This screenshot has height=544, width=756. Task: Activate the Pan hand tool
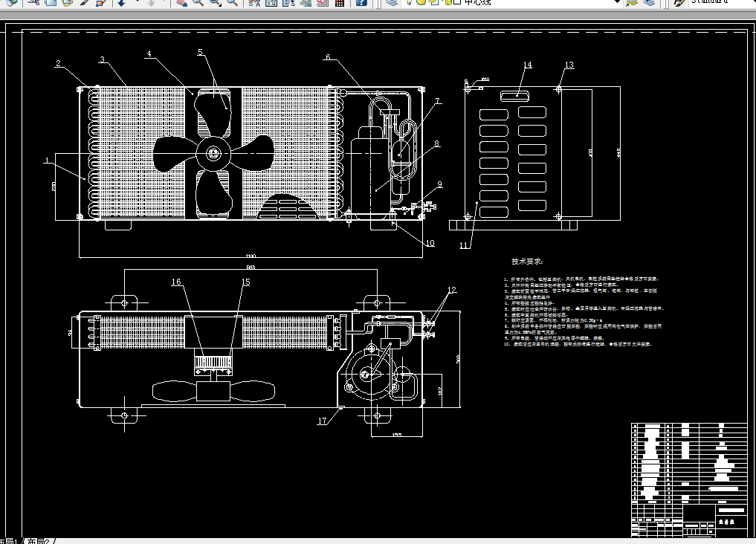[x=181, y=2]
